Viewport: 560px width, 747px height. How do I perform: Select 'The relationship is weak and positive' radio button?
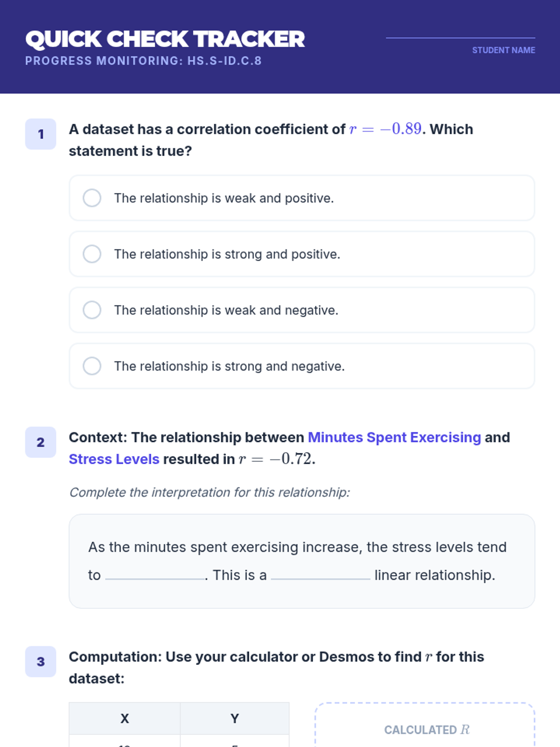coord(92,198)
